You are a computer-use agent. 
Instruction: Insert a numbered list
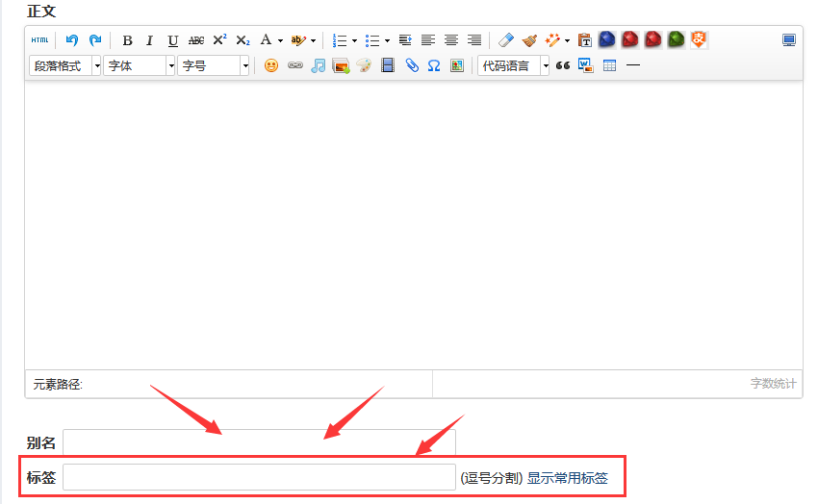click(340, 40)
